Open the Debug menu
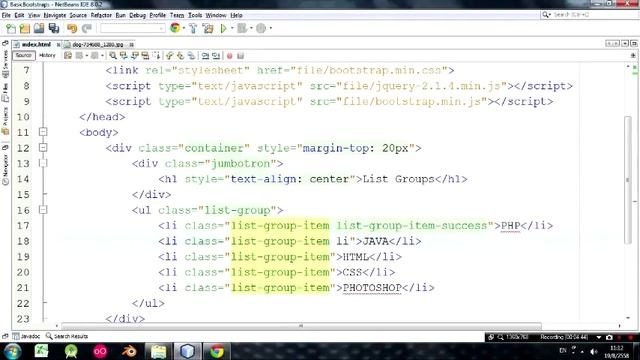The width and height of the screenshot is (640, 360). tap(138, 15)
